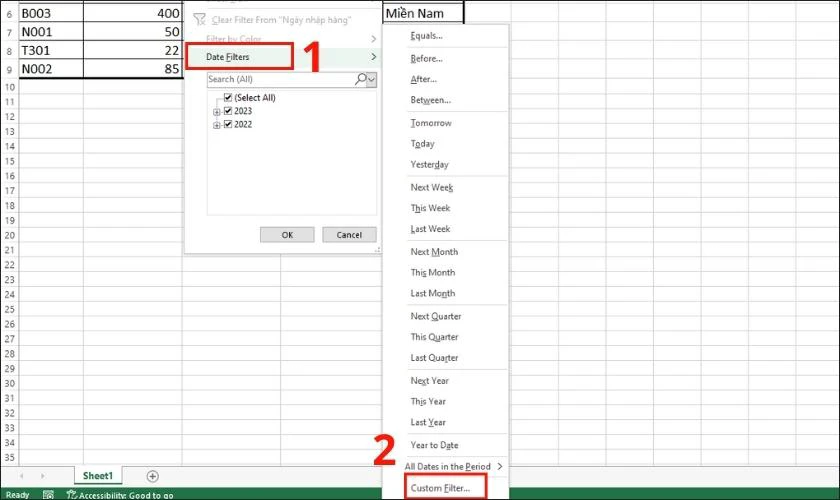Viewport: 840px width, 500px height.
Task: Select cell containing T301
Action: click(51, 50)
